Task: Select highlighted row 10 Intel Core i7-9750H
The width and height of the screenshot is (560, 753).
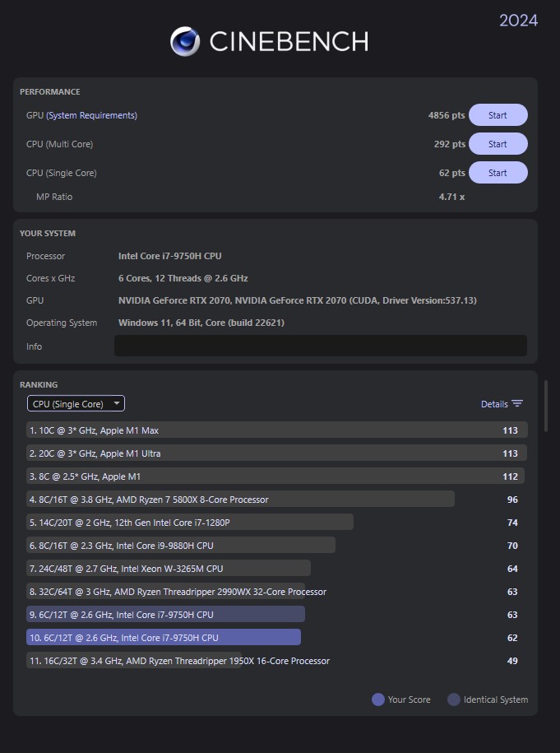Action: click(x=164, y=637)
